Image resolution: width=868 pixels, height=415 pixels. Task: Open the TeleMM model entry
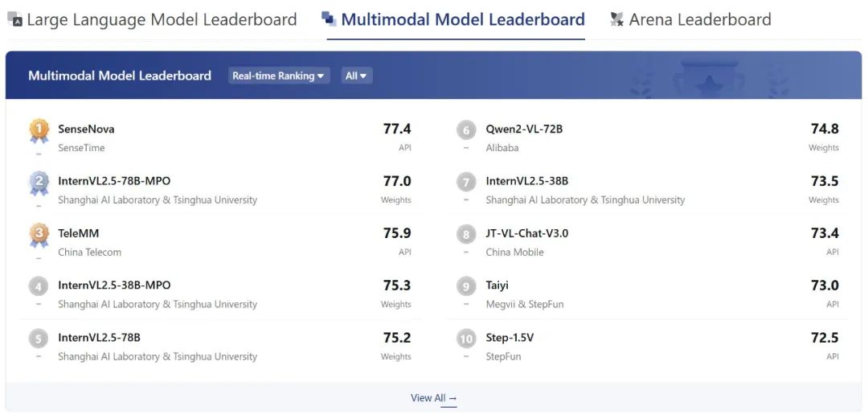click(x=79, y=233)
